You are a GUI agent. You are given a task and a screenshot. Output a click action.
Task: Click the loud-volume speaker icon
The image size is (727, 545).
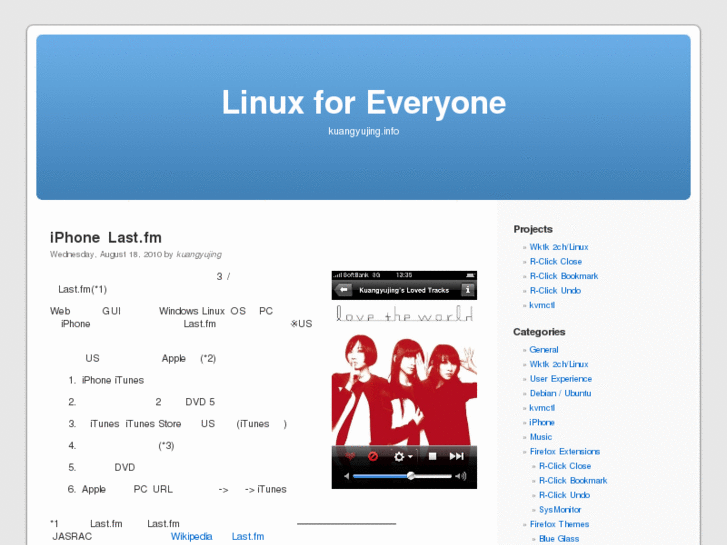coord(460,476)
